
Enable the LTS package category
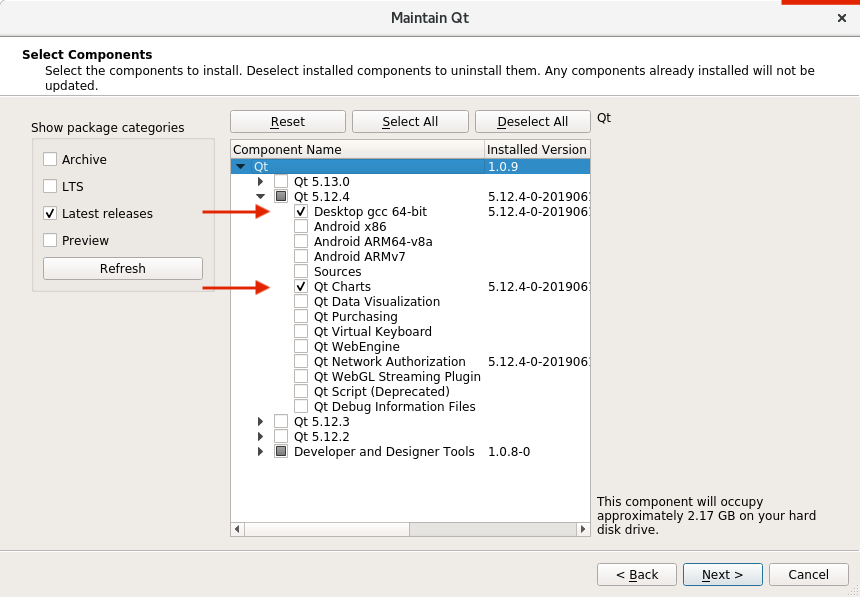(x=50, y=186)
